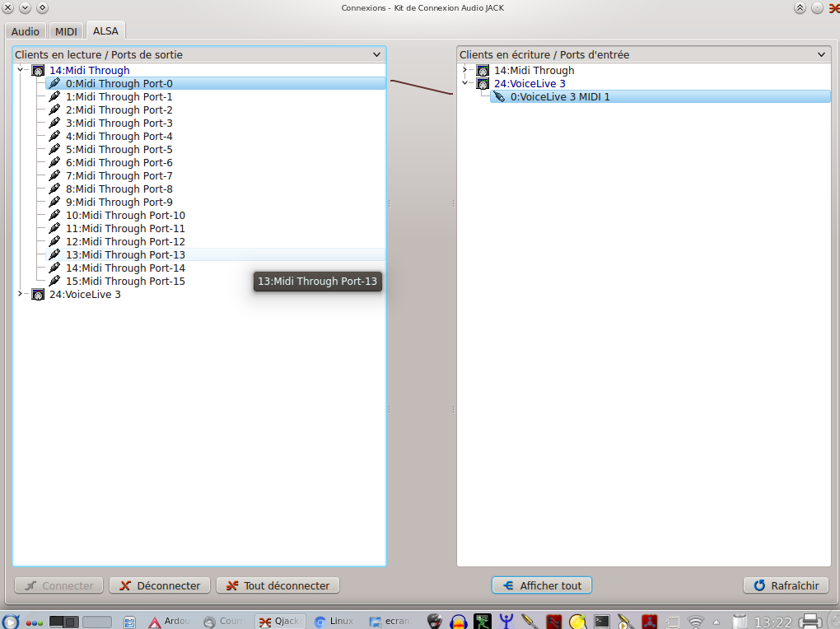
Task: Click client icon of 14:Midi Through in output list
Action: tap(38, 70)
